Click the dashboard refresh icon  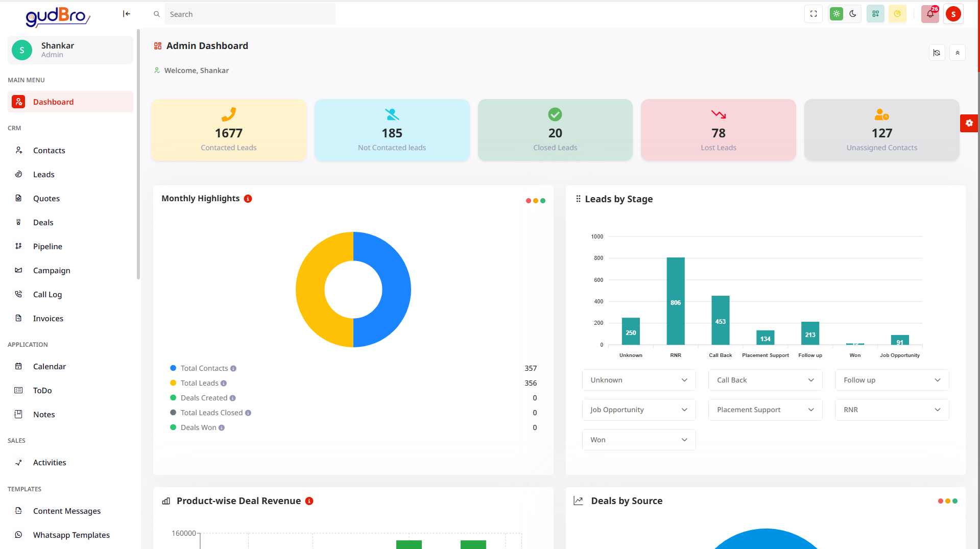coord(937,53)
